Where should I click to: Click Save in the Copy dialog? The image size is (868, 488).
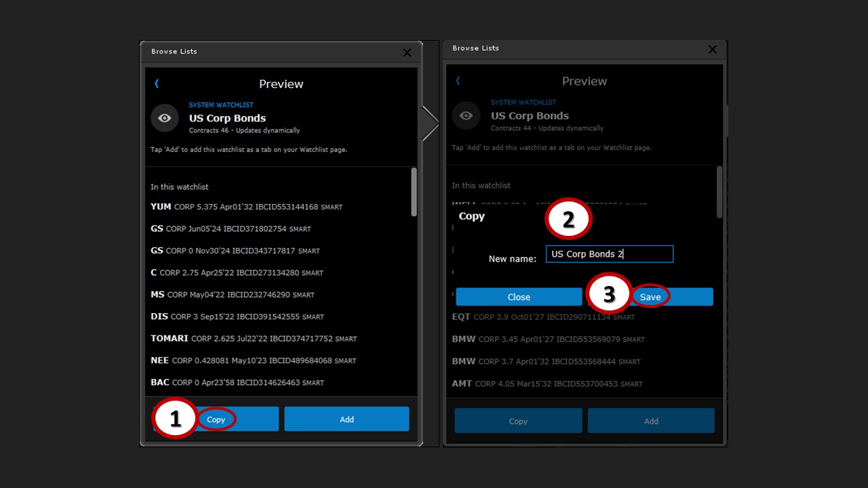pyautogui.click(x=650, y=297)
